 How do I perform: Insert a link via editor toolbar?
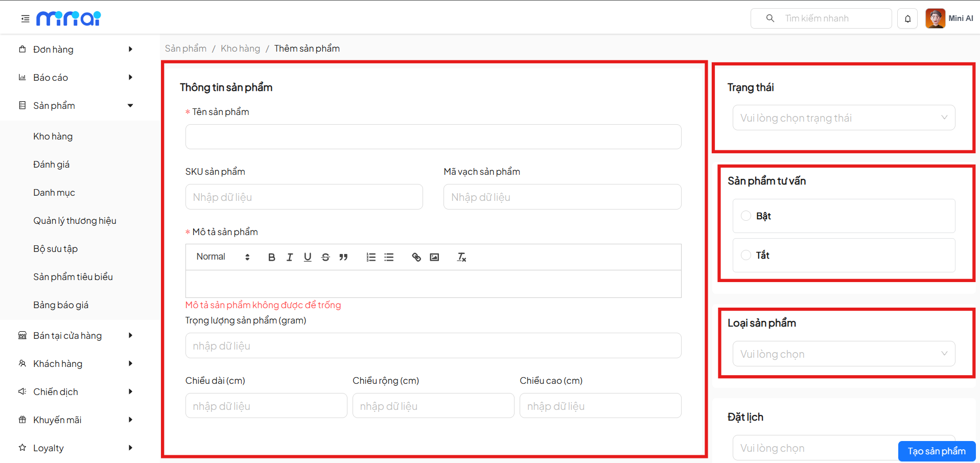(x=416, y=257)
